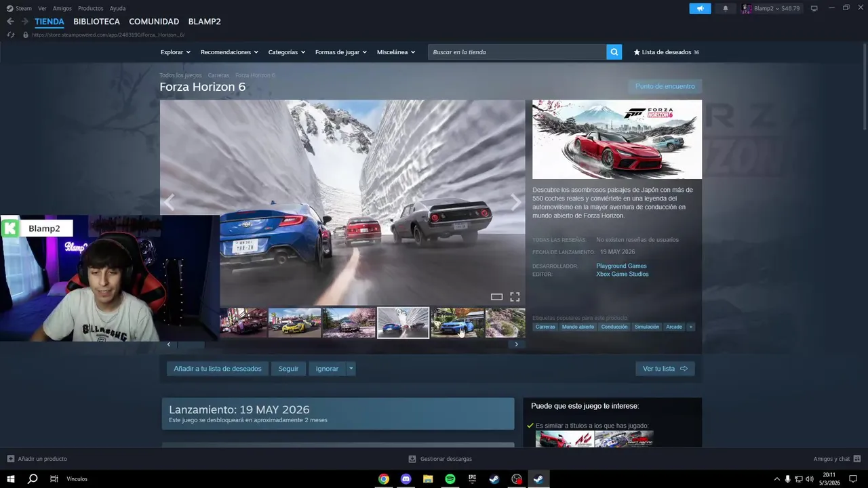
Task: Open the Productos menu
Action: click(x=91, y=8)
